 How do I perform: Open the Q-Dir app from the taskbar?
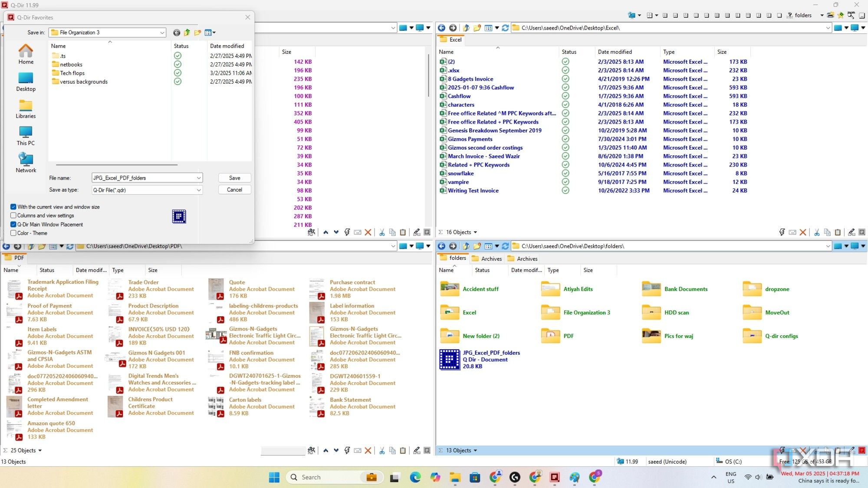pos(555,477)
